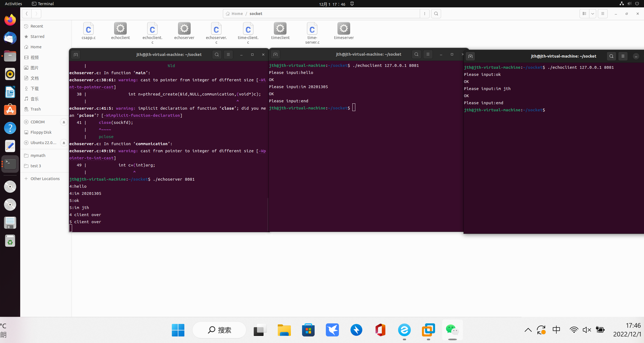
Task: Open the hamburger menu of the right terminal
Action: [623, 56]
